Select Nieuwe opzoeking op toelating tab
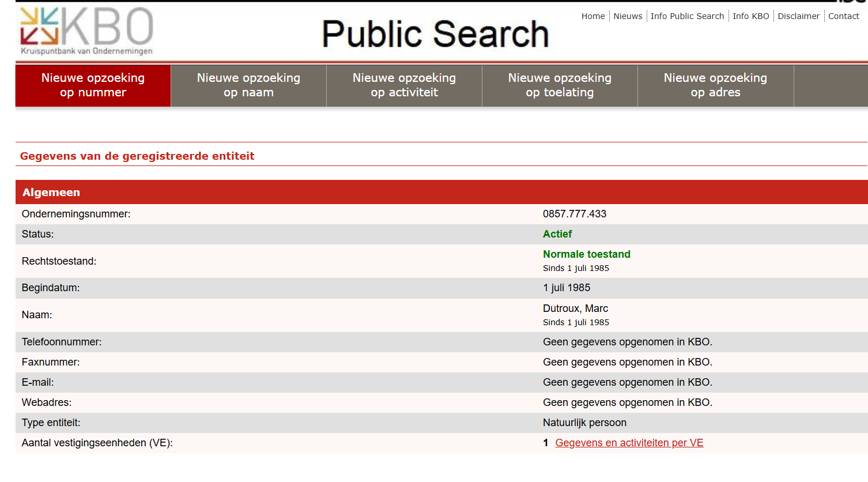 [x=560, y=85]
